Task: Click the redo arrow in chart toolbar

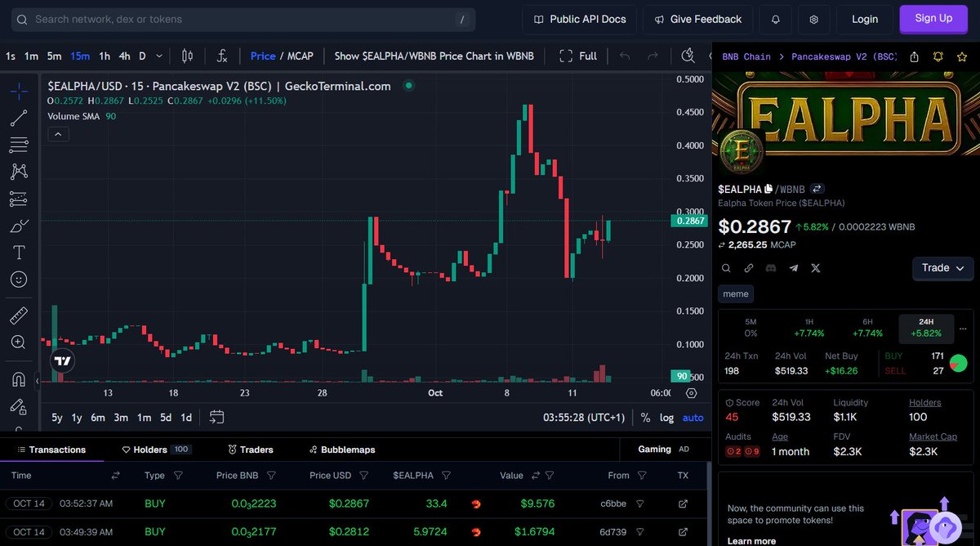Action: point(653,56)
